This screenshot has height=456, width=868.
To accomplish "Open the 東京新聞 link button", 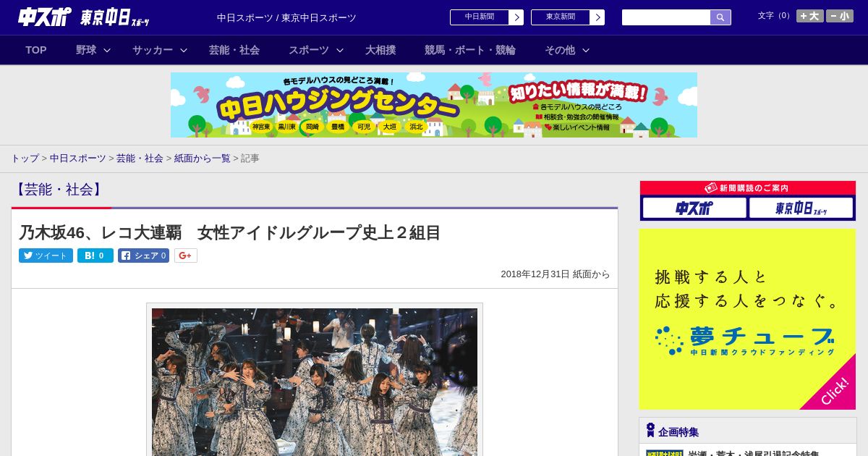I will pos(568,17).
